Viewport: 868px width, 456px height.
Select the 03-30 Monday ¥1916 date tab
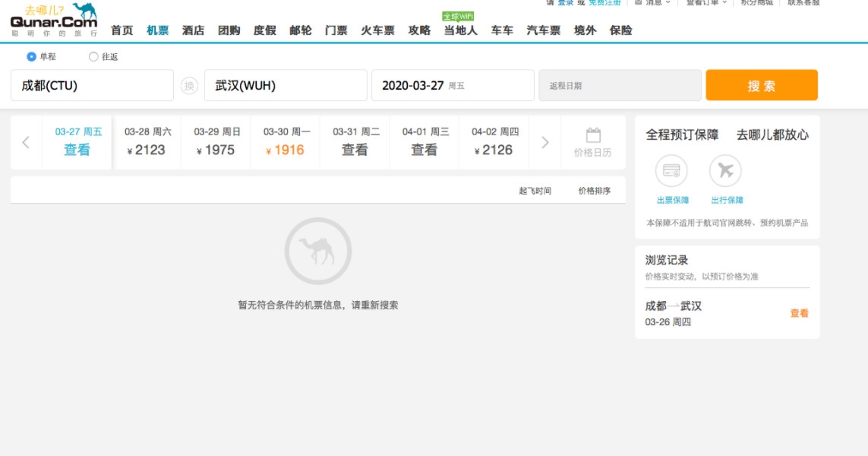coord(286,142)
